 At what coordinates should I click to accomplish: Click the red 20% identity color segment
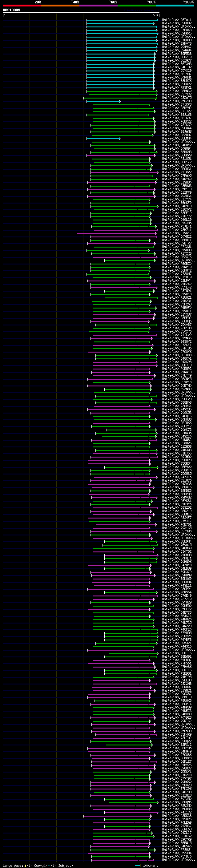click(22, 6)
